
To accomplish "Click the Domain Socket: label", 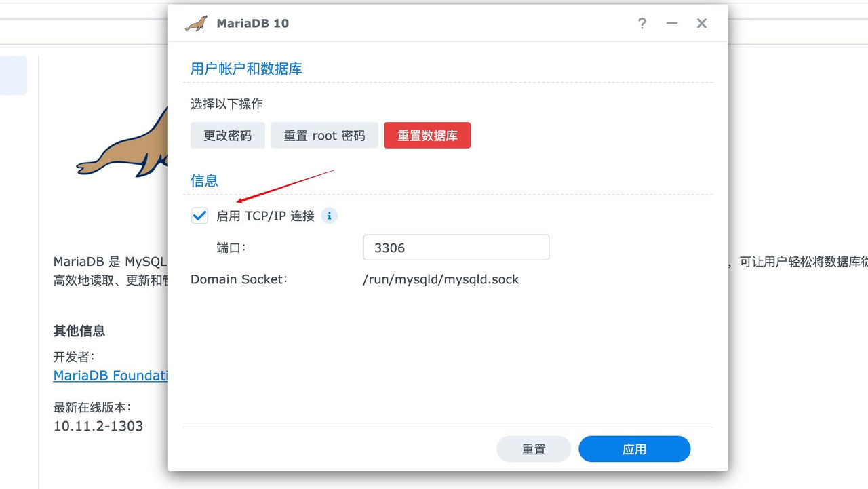I will (239, 279).
